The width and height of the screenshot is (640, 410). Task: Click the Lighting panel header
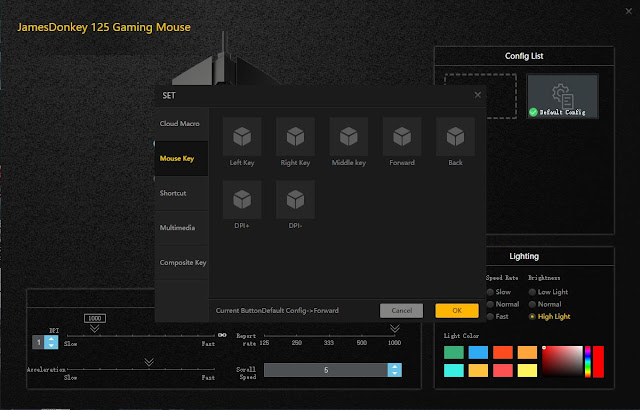(524, 256)
